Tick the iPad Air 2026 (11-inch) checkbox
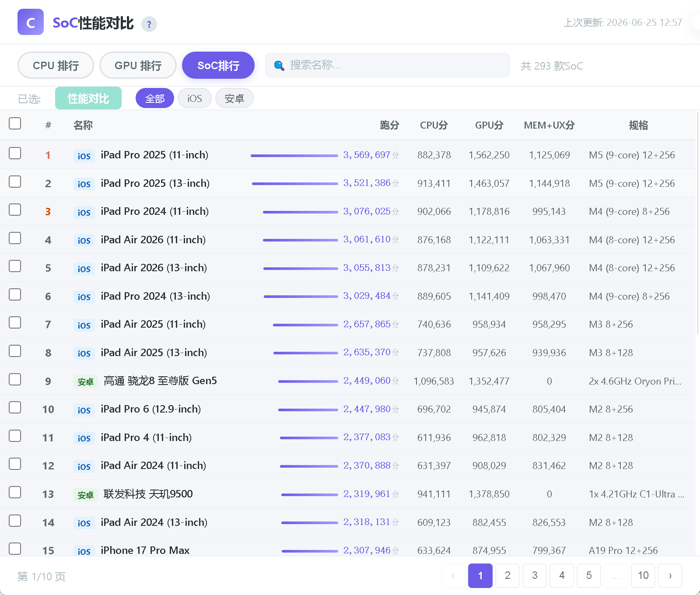The width and height of the screenshot is (700, 595). click(15, 238)
